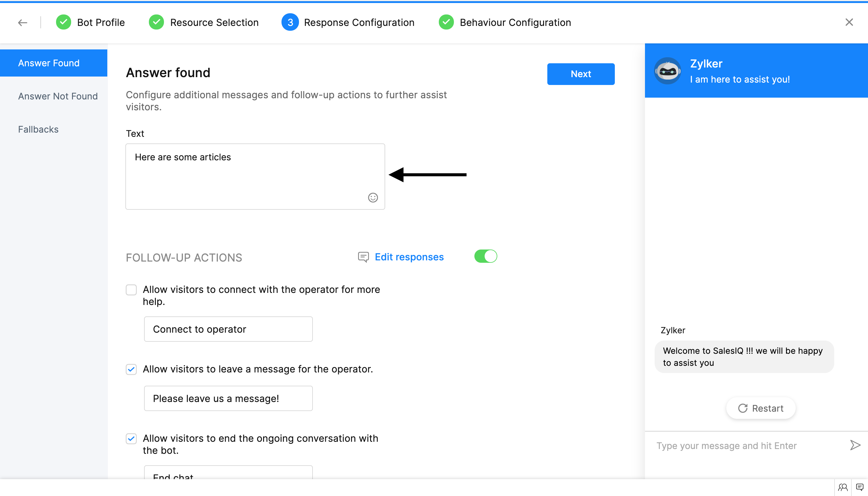Click the Restart chat preview button

point(760,408)
